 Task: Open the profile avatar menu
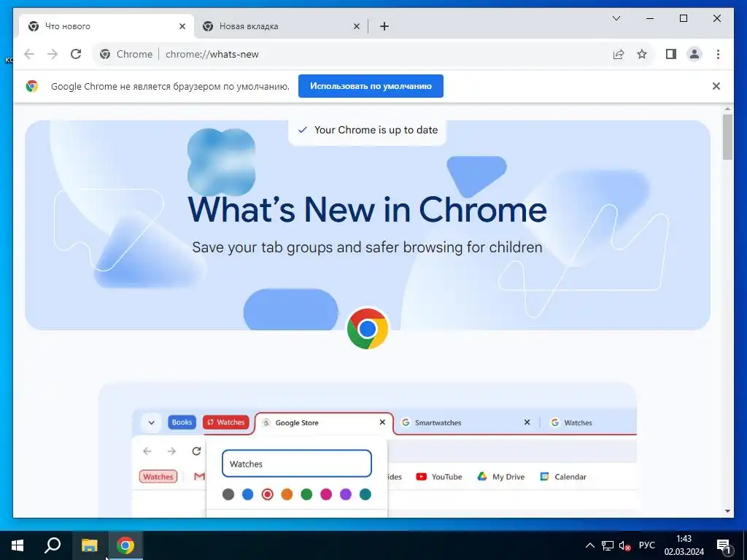tap(694, 54)
